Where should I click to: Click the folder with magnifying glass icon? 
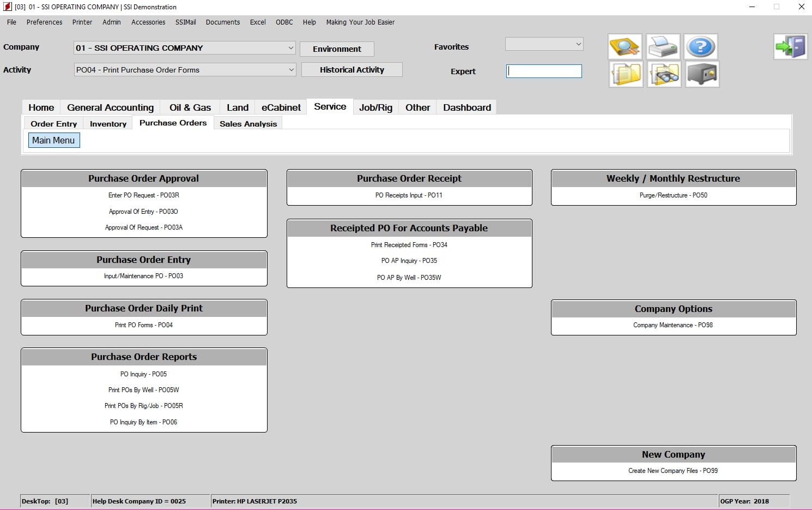[625, 47]
